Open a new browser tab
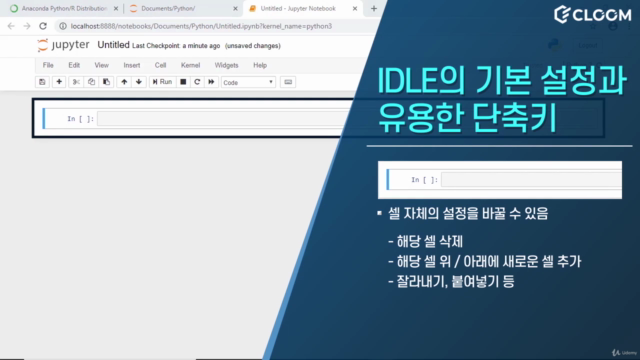Screen dimensions: 640x360 pyautogui.click(x=374, y=9)
